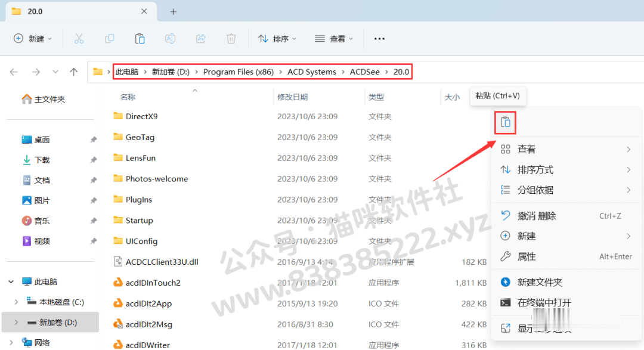Collapse the 此电脑 tree node chevron
The height and width of the screenshot is (350, 644).
(11, 282)
